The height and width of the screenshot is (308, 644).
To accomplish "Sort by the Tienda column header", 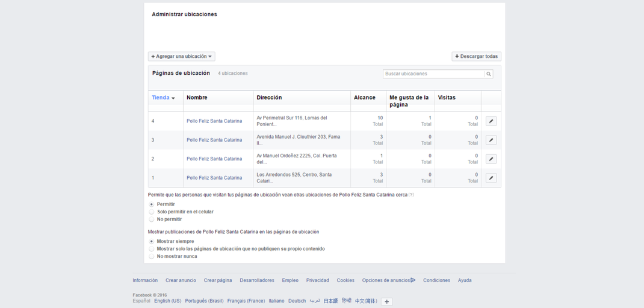I will [x=163, y=98].
